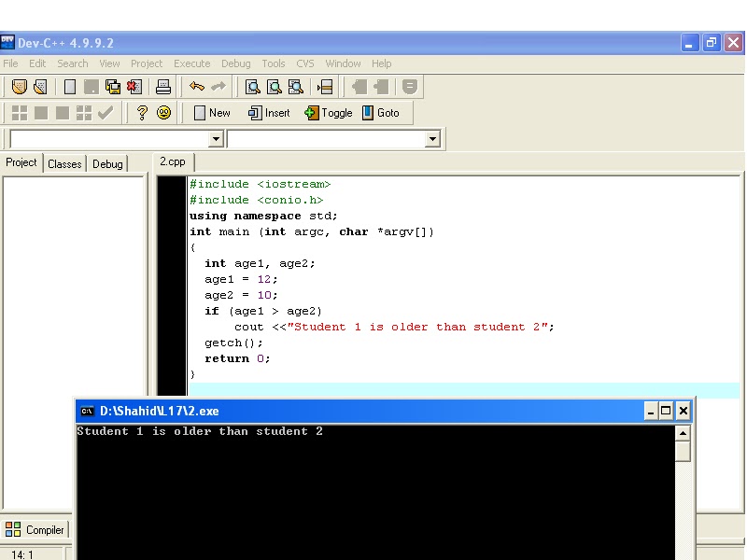Open the Execute menu
Image resolution: width=747 pixels, height=560 pixels.
192,63
